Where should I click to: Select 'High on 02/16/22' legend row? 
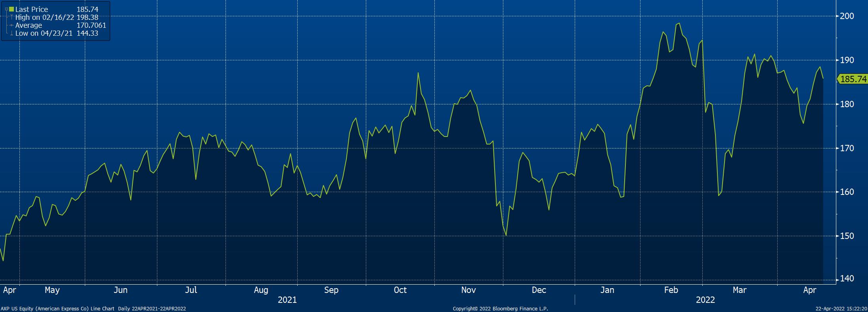coord(44,17)
